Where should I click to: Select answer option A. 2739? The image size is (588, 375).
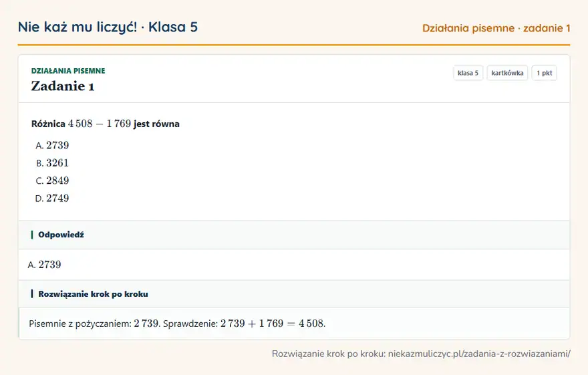pyautogui.click(x=52, y=145)
